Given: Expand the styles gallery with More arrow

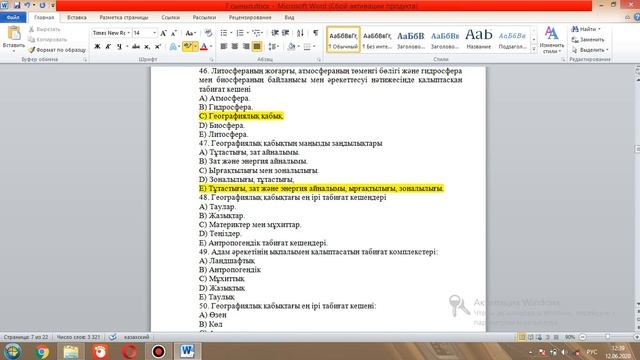Looking at the screenshot, I should (x=533, y=49).
